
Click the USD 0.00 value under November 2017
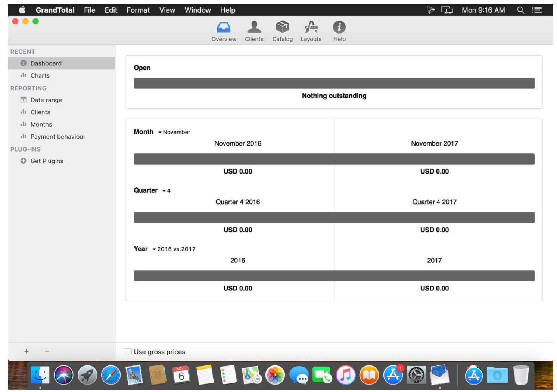[x=435, y=172]
